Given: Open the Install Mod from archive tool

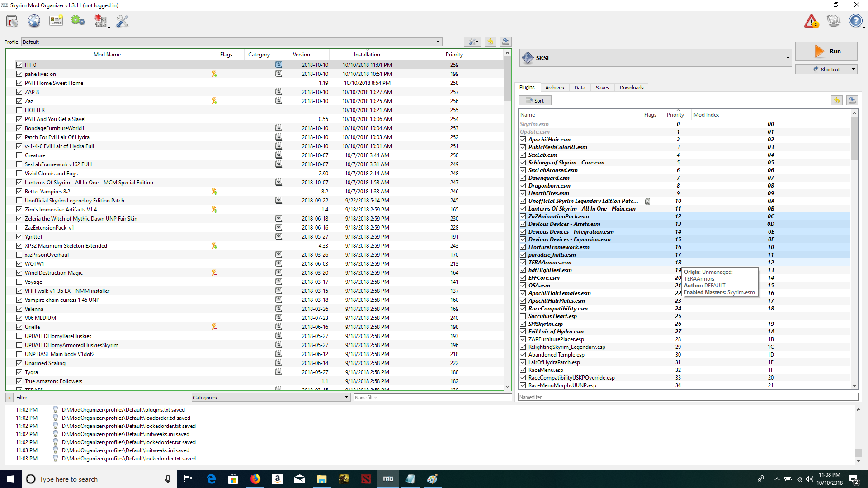Looking at the screenshot, I should click(12, 21).
